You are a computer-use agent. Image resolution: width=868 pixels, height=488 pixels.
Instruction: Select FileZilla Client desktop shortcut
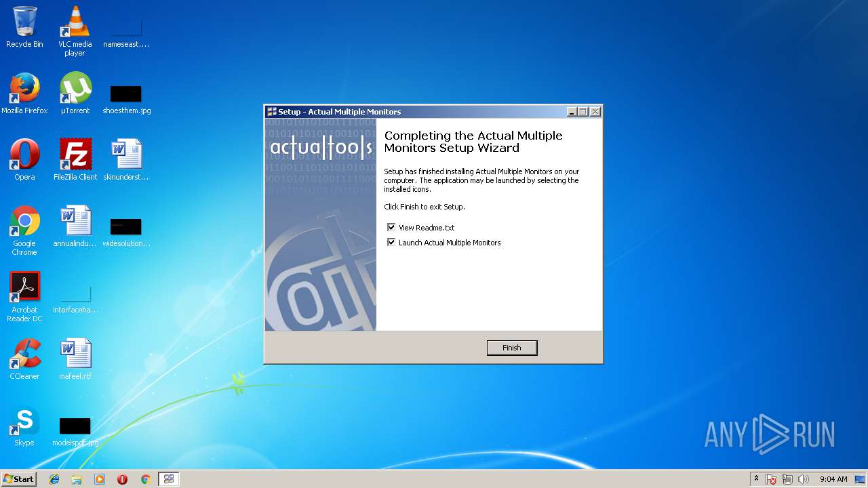75,160
